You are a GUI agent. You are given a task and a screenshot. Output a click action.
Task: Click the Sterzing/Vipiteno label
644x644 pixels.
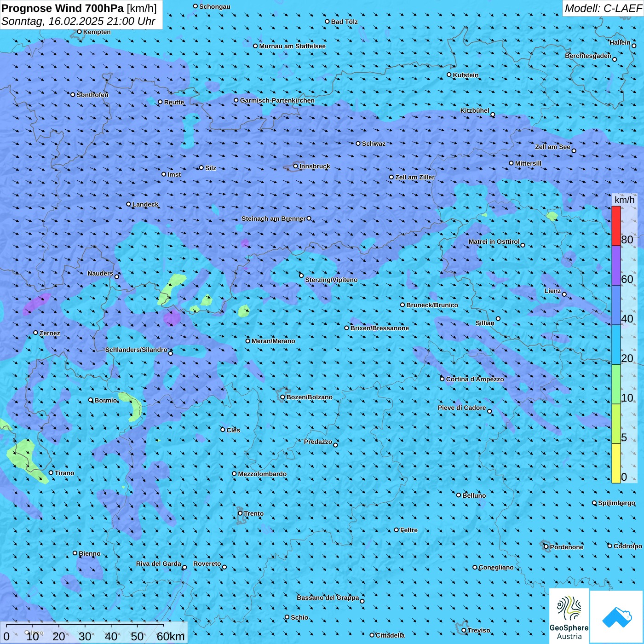click(x=331, y=280)
